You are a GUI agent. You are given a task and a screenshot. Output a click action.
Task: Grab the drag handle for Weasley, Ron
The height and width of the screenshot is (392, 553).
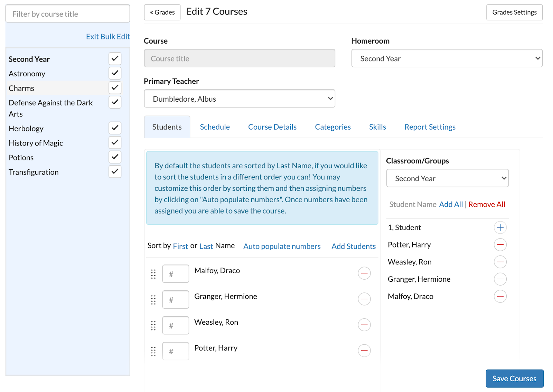pyautogui.click(x=153, y=326)
